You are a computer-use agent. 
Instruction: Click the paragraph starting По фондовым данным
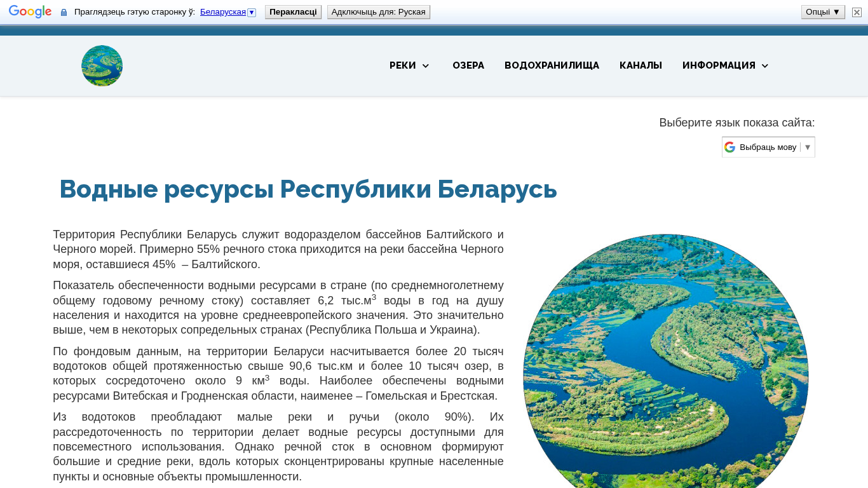[x=278, y=374]
